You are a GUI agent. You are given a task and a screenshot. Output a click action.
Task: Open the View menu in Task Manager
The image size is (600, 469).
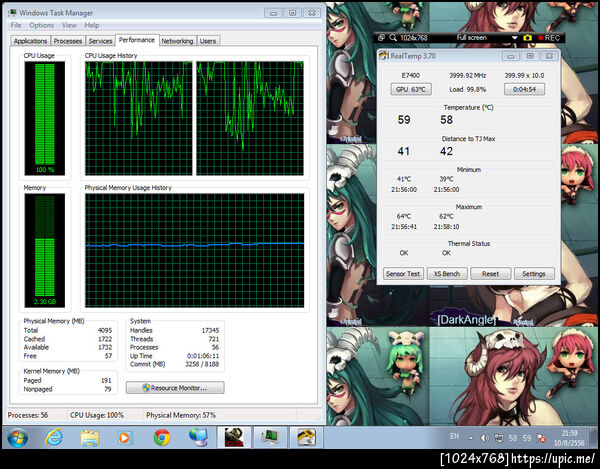pos(69,25)
